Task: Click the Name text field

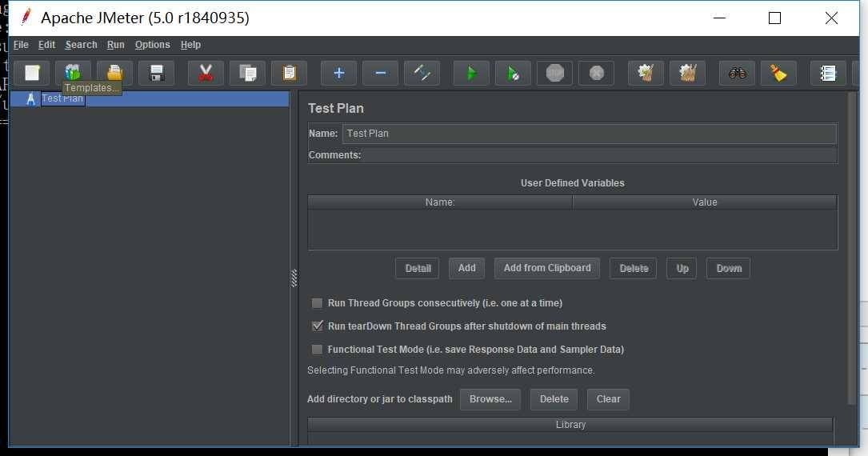Action: pyautogui.click(x=589, y=134)
